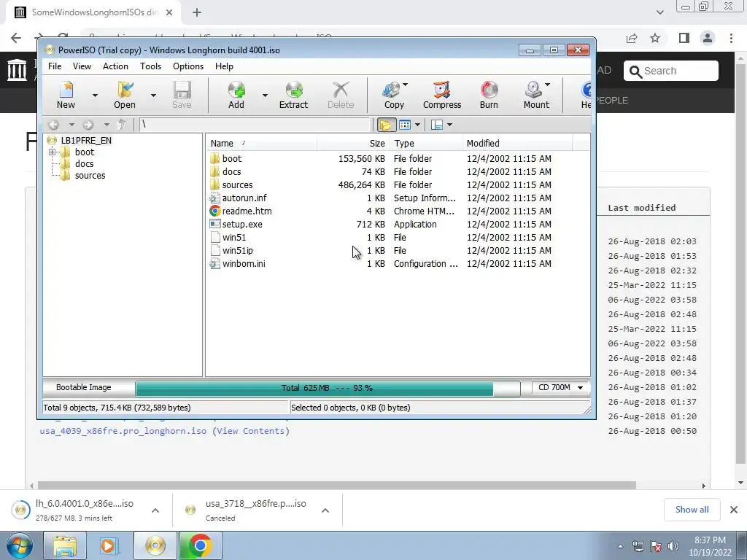
Task: Click the Total 625 MB capacity bar
Action: [328, 388]
